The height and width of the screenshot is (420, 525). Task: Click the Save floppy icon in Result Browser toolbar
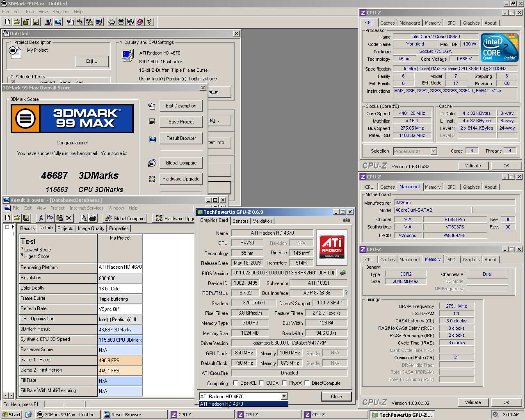click(x=26, y=218)
